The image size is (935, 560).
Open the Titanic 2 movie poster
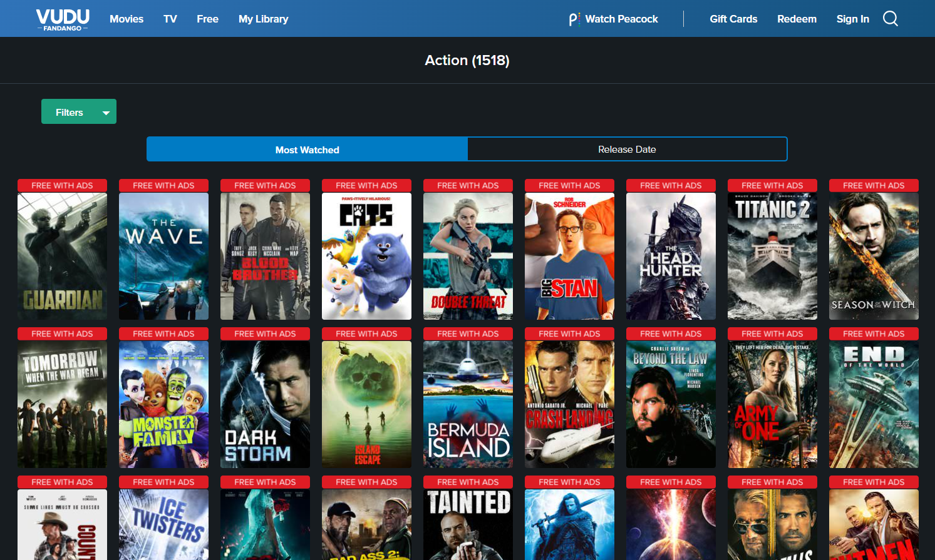pyautogui.click(x=772, y=256)
